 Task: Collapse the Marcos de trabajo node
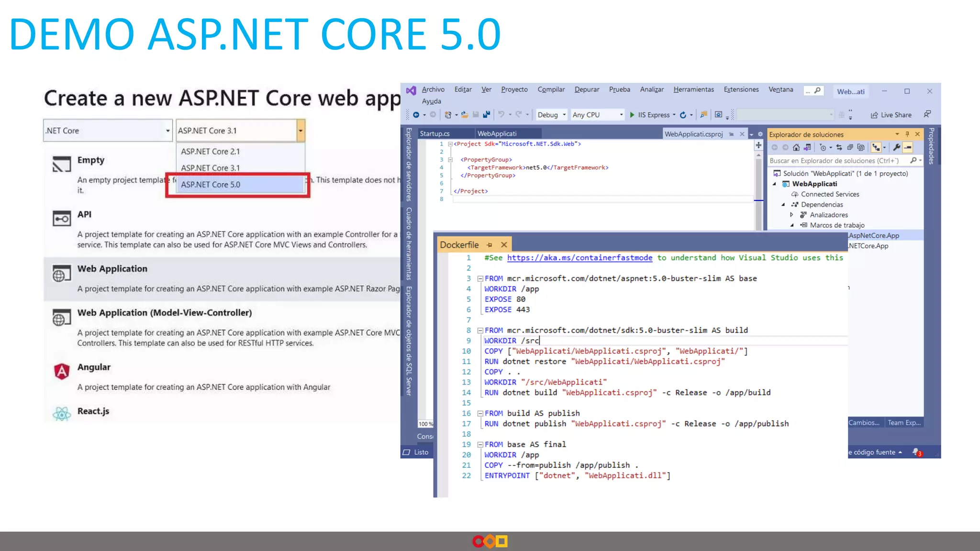tap(792, 225)
